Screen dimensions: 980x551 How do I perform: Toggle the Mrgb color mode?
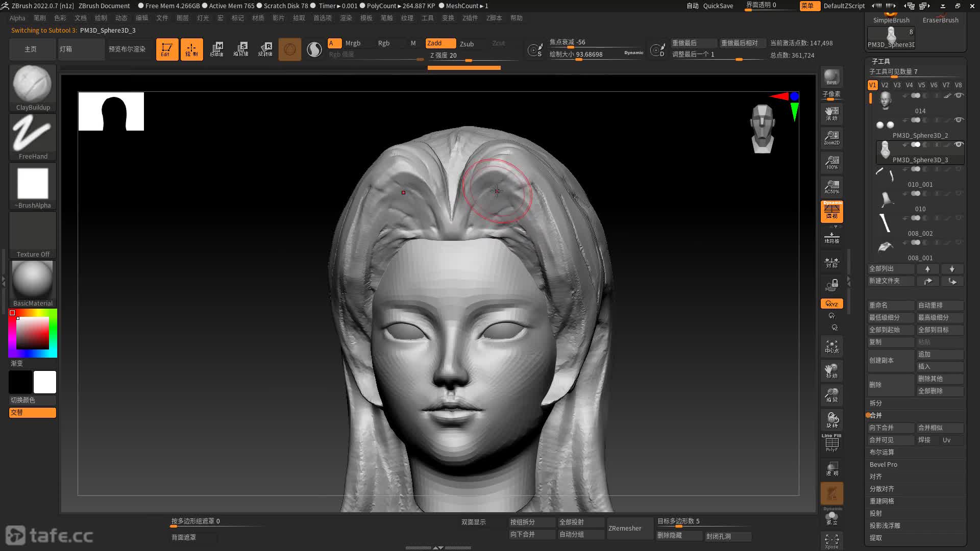(353, 43)
